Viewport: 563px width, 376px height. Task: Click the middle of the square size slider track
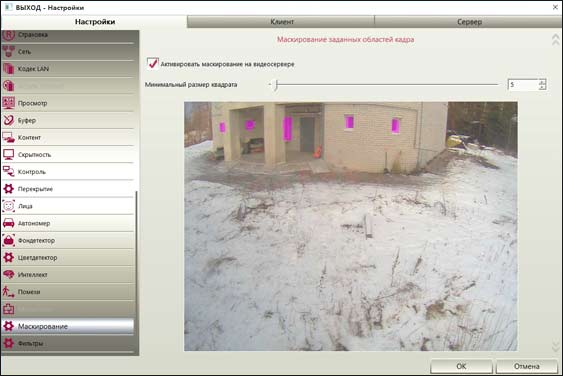tap(387, 85)
